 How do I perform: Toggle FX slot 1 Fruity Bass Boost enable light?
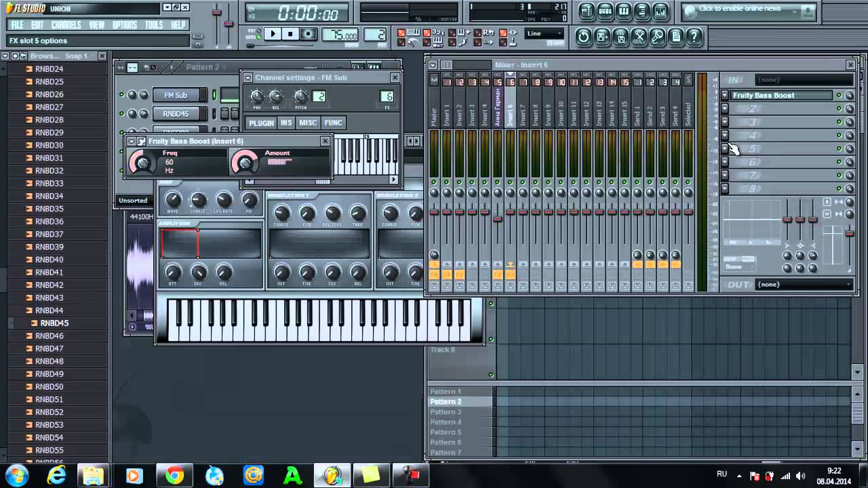click(x=838, y=96)
